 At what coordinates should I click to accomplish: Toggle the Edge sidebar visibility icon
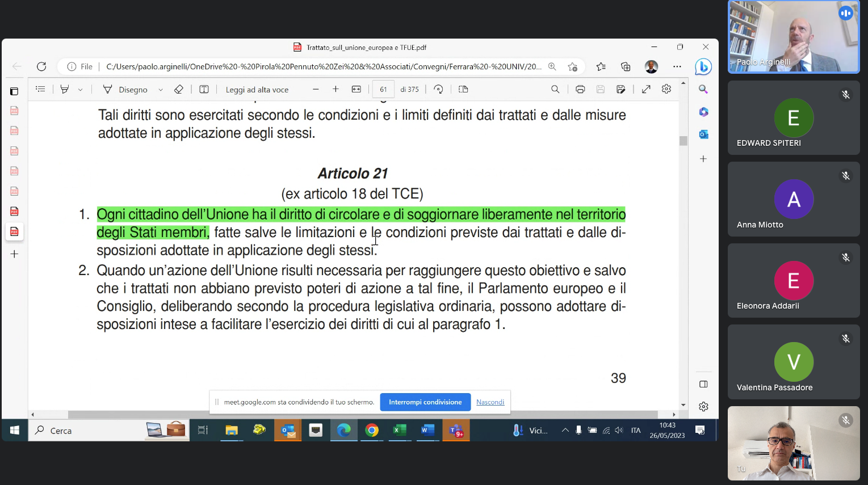click(x=703, y=384)
